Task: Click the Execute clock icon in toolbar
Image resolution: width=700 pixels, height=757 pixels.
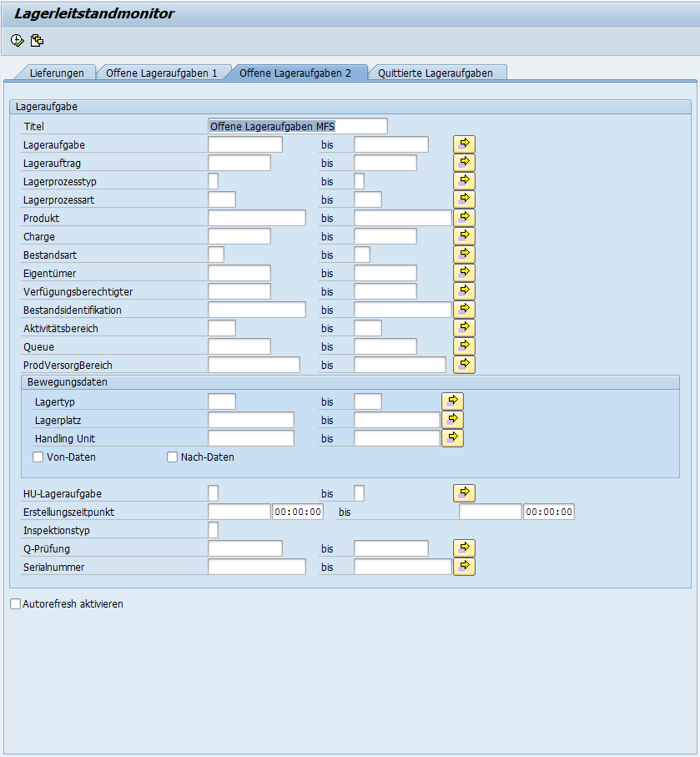Action: tap(18, 40)
